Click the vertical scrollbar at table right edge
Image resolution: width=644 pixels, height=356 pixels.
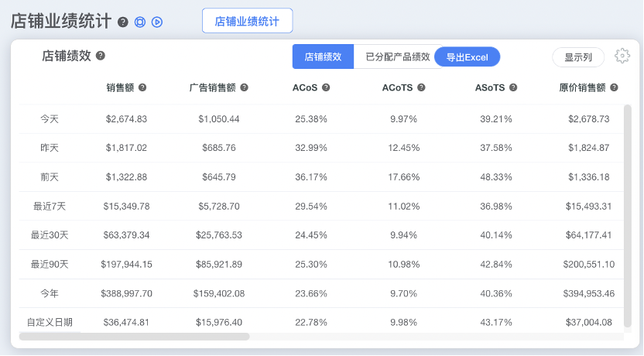coord(628,217)
